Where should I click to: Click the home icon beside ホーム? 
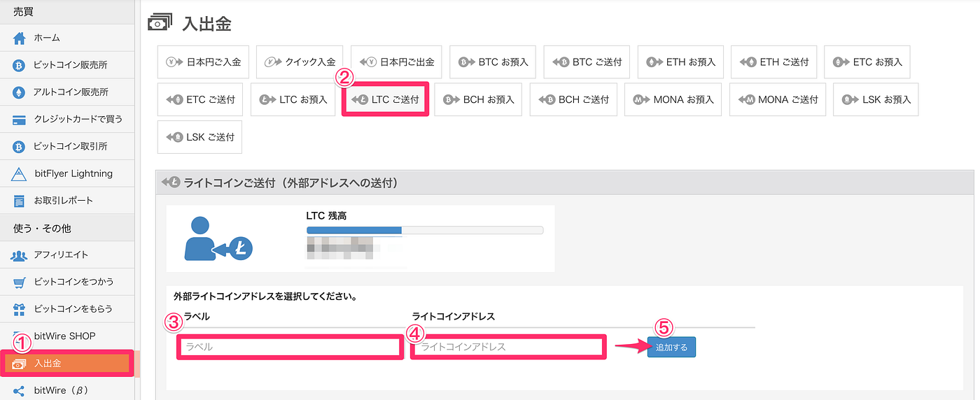click(x=19, y=38)
